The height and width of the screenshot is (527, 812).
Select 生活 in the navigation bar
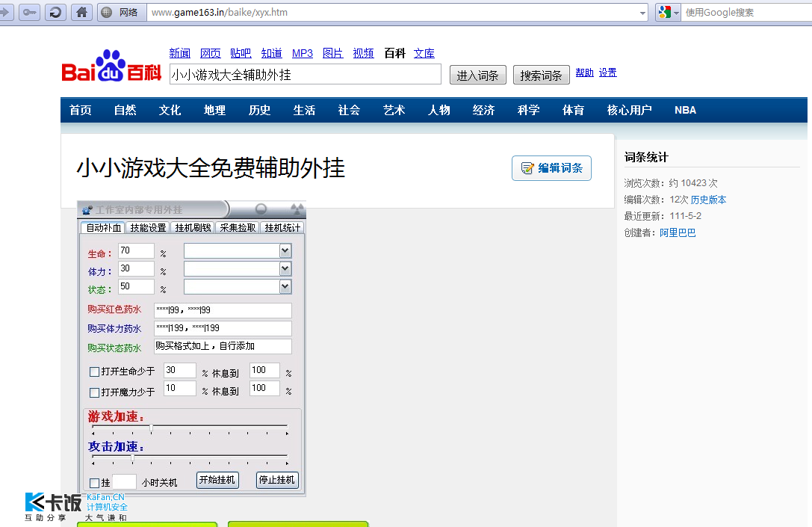[305, 110]
